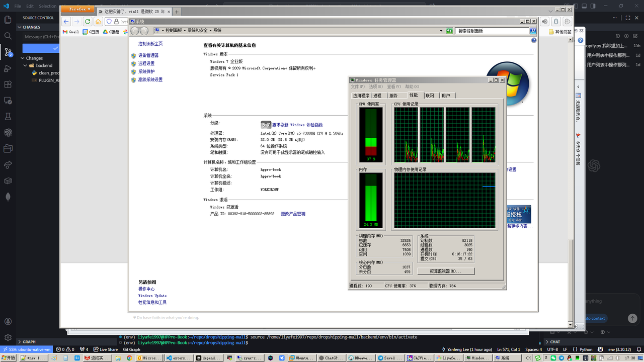Viewport: 644px width, 362px height.
Task: Click the blue help icon in System window
Action: pos(534,40)
